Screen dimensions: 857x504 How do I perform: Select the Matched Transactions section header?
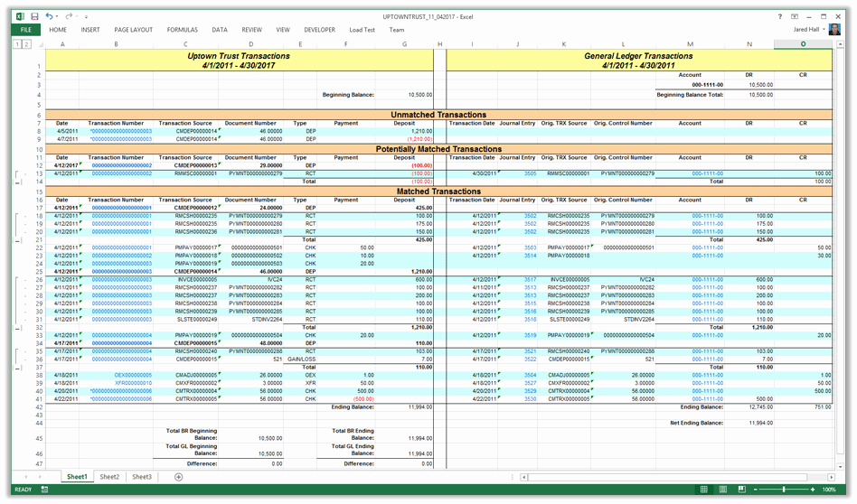pos(438,191)
